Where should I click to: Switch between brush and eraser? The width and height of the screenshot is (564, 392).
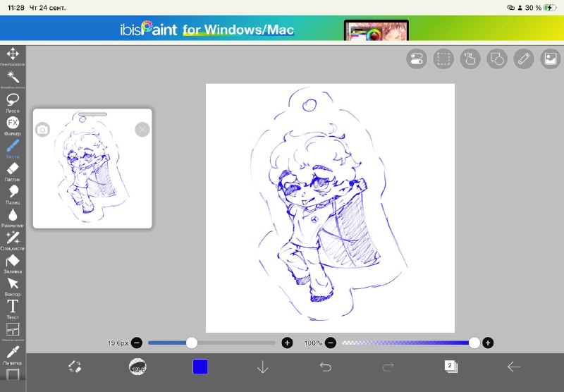tap(75, 367)
